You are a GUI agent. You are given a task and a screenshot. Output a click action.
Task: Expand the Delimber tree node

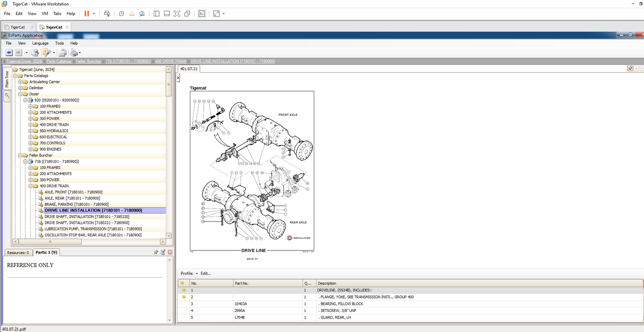point(20,88)
